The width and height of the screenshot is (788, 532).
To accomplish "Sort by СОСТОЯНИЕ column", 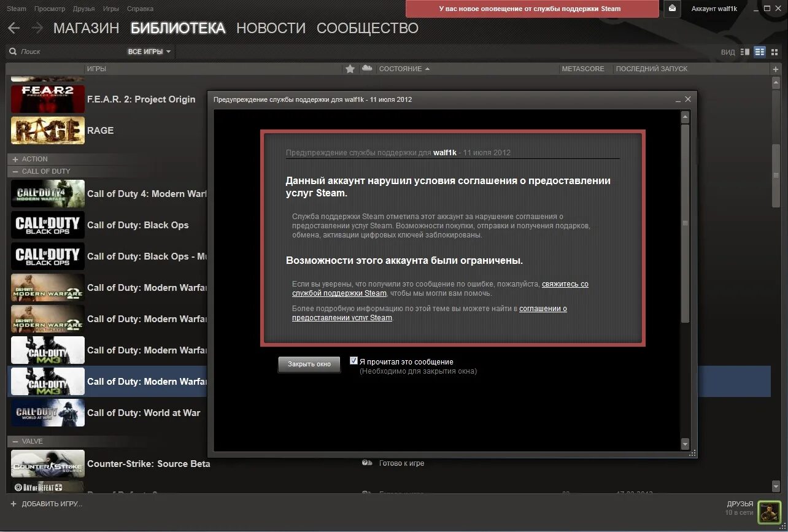I will pos(404,69).
